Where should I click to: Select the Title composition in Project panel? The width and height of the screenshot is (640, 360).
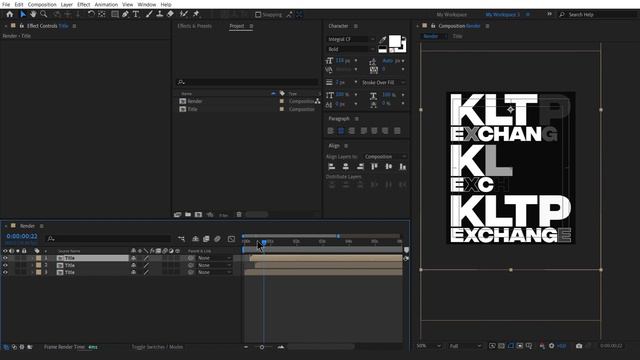pos(193,109)
